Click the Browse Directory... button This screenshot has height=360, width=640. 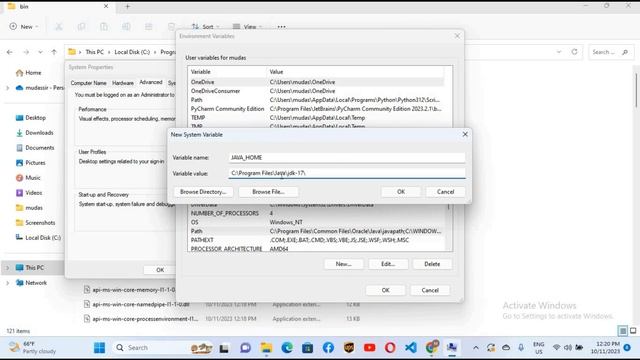point(203,192)
